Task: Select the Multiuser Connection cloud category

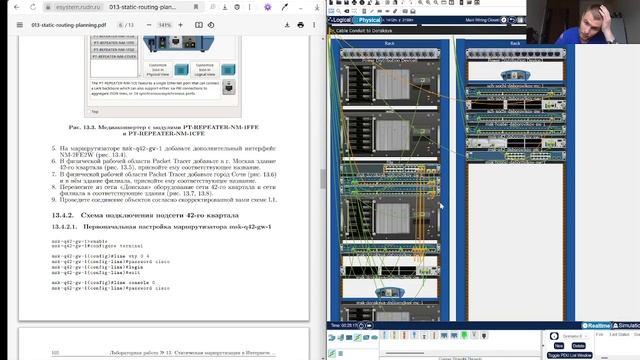Action: point(375,338)
